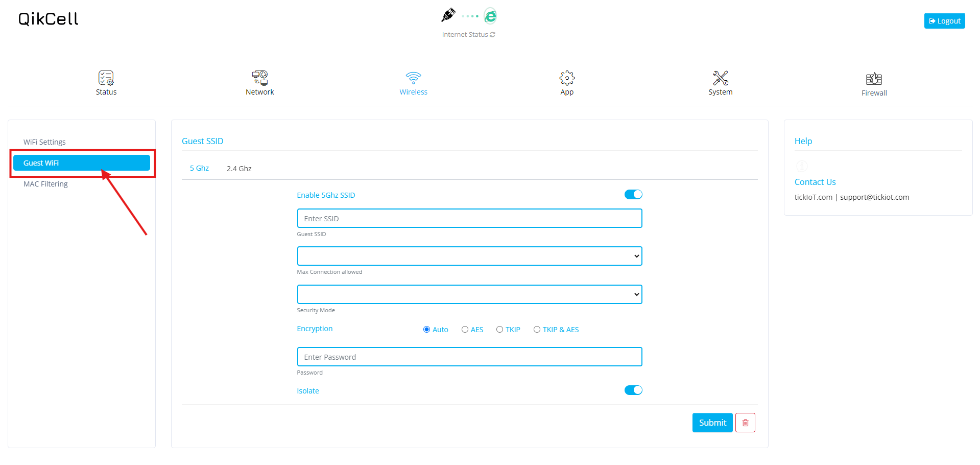
Task: Click the QikCell logo
Action: [49, 19]
